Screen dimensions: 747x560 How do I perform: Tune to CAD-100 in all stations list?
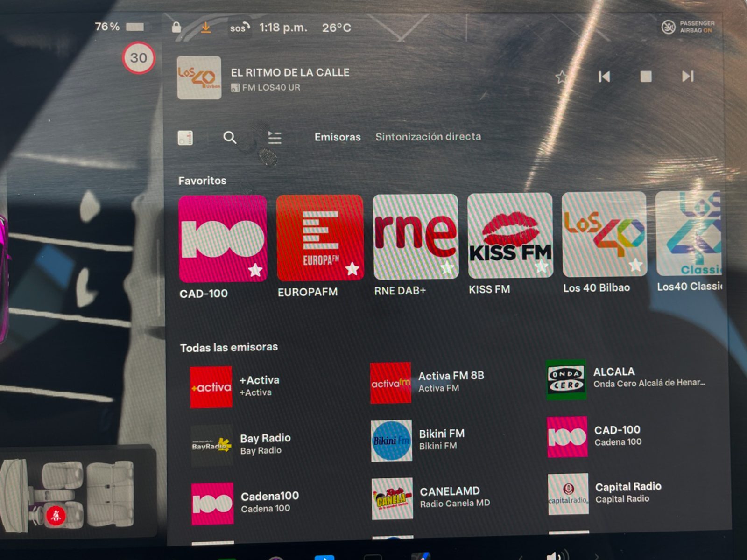click(617, 430)
